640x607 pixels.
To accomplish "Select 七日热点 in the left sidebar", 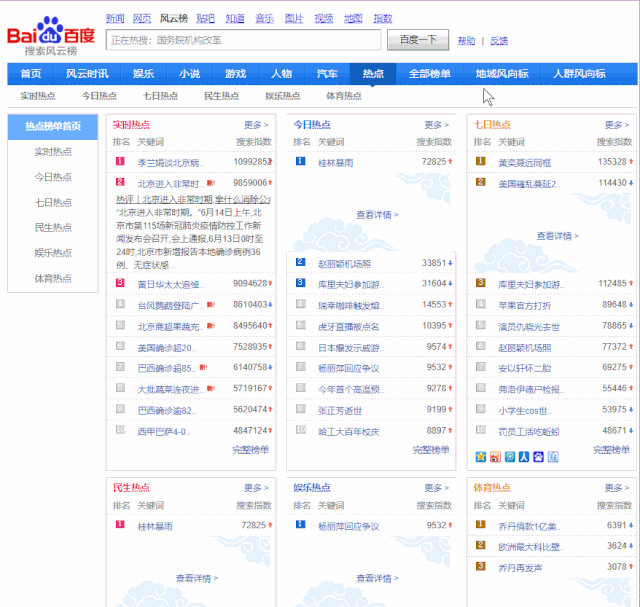I will tap(53, 202).
